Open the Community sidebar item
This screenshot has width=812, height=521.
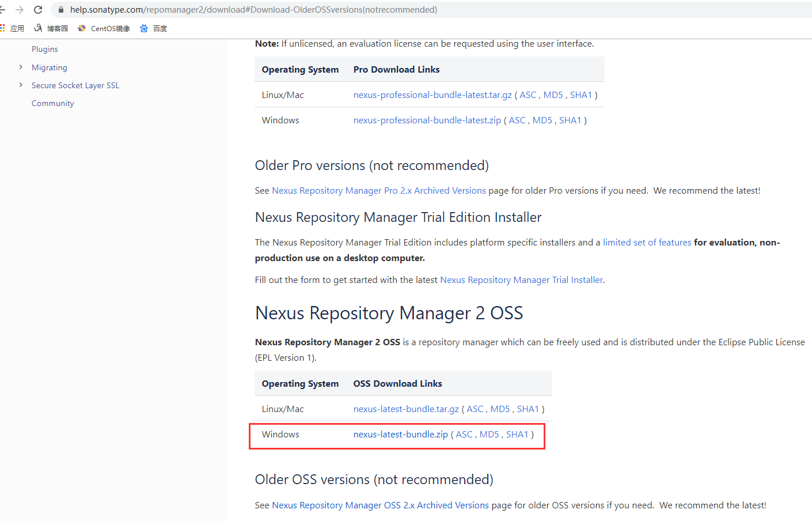tap(53, 104)
